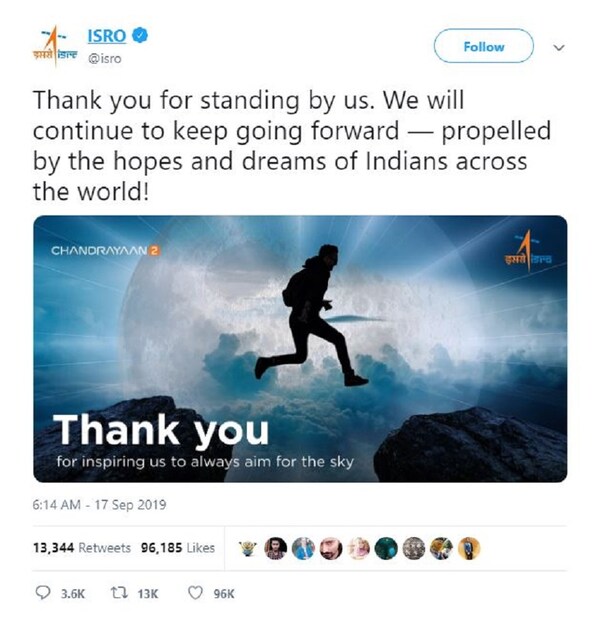Click the 96K likes count
The width and height of the screenshot is (598, 620).
pos(224,594)
